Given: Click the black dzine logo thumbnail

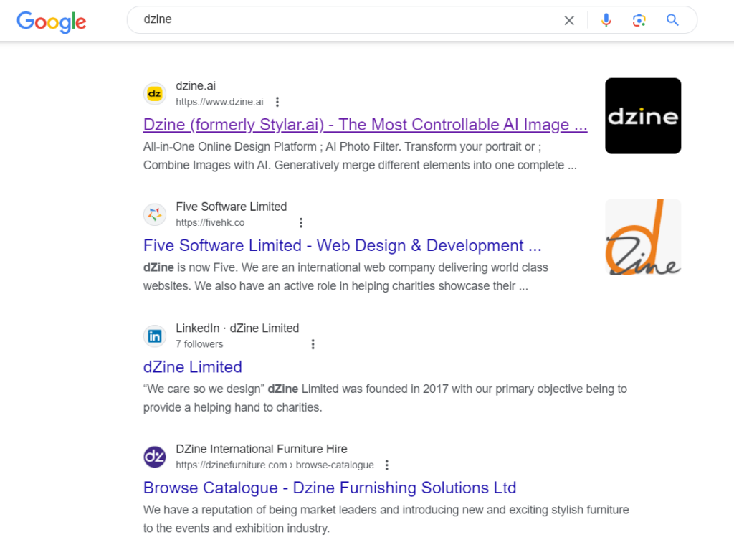Looking at the screenshot, I should (x=643, y=116).
